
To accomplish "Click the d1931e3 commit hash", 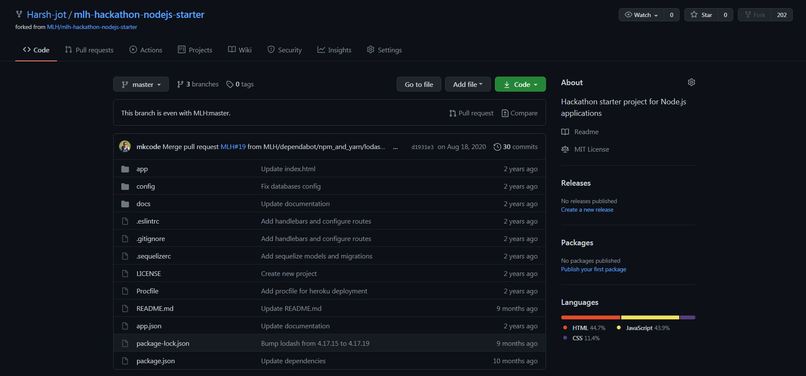I will pos(422,147).
